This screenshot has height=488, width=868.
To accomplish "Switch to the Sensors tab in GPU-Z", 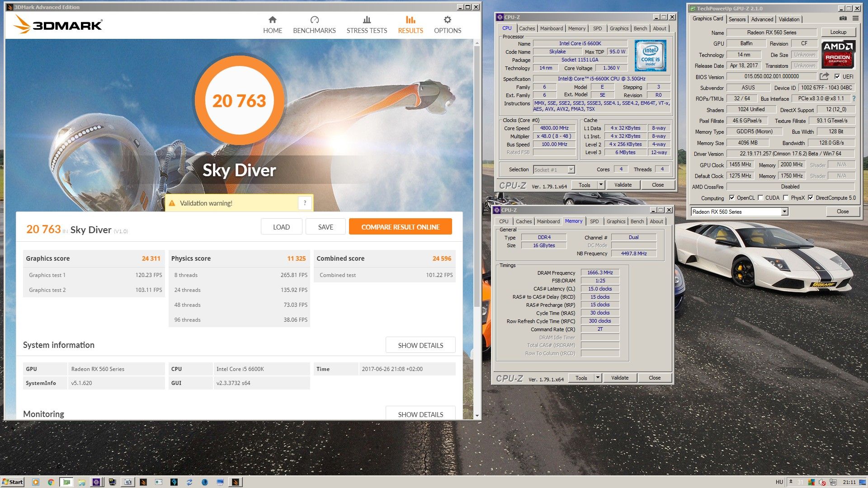I will [x=737, y=19].
